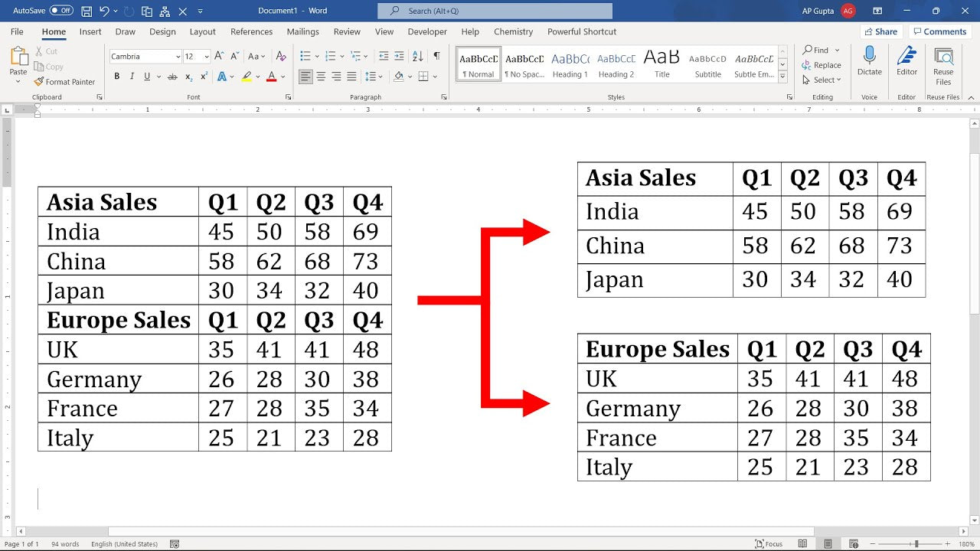Screen dimensions: 980x551
Task: Open the Insert ribbon tab
Action: [90, 31]
